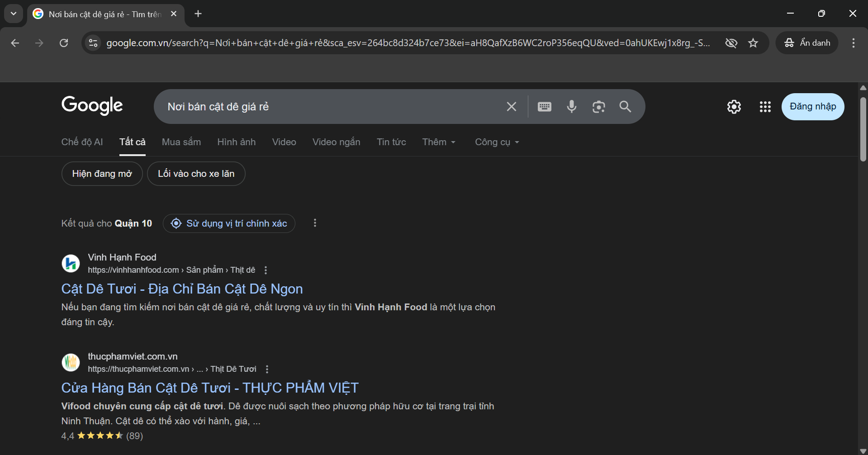Open more options for thucphamviet result

tap(267, 369)
